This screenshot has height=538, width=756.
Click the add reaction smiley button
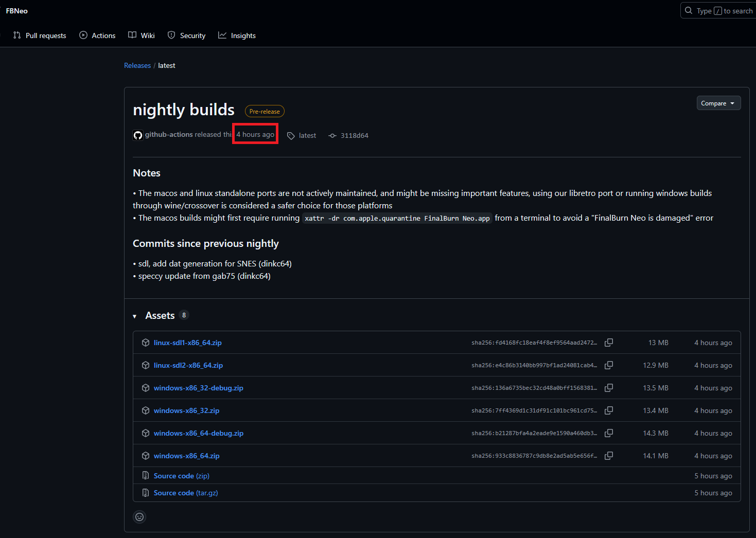139,517
